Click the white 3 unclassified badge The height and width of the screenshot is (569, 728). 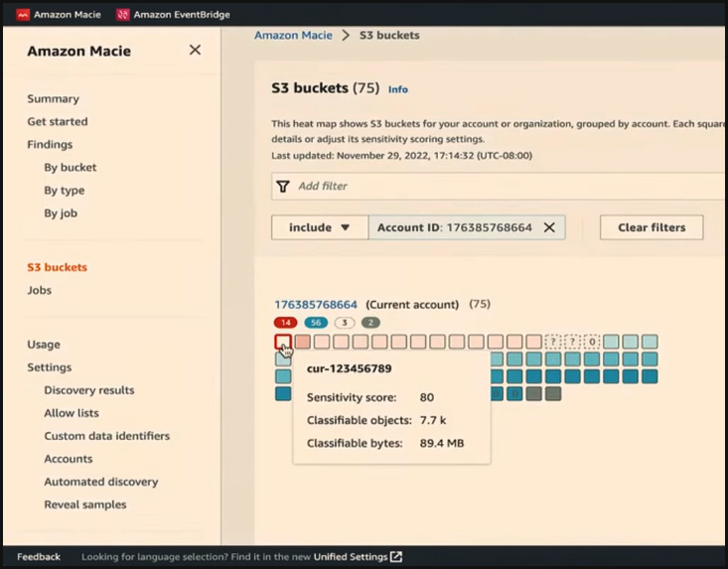pyautogui.click(x=344, y=323)
